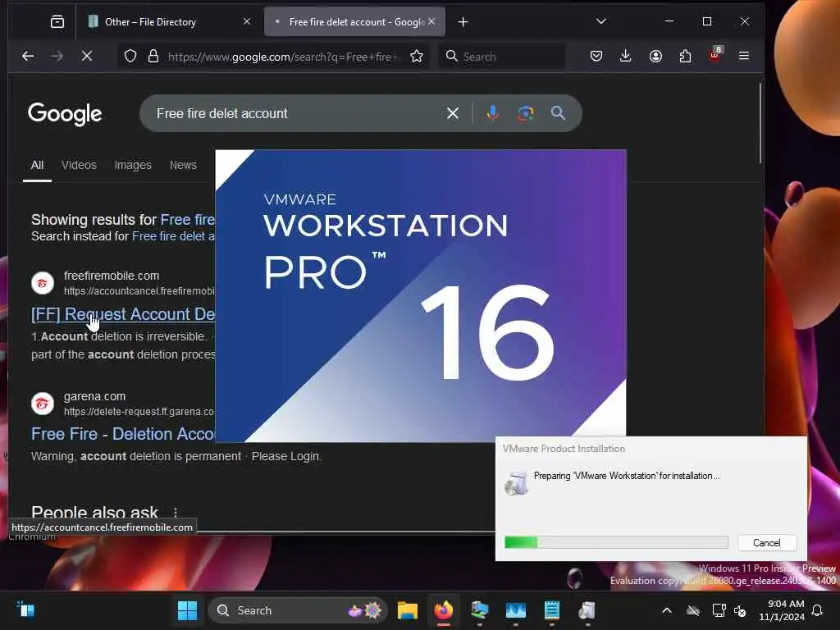Open the Firefox account icon
This screenshot has width=840, height=630.
tap(655, 56)
